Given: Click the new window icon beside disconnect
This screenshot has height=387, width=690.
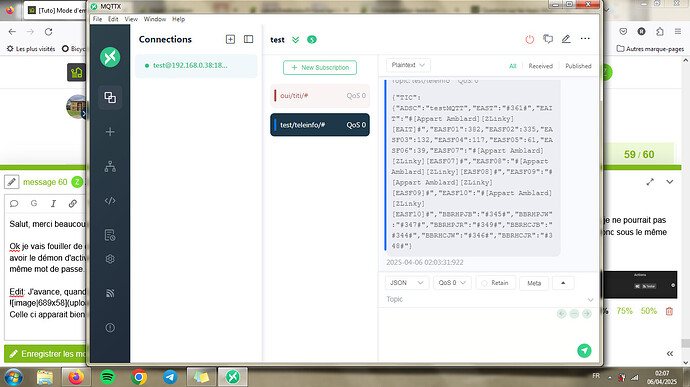Looking at the screenshot, I should tap(548, 39).
